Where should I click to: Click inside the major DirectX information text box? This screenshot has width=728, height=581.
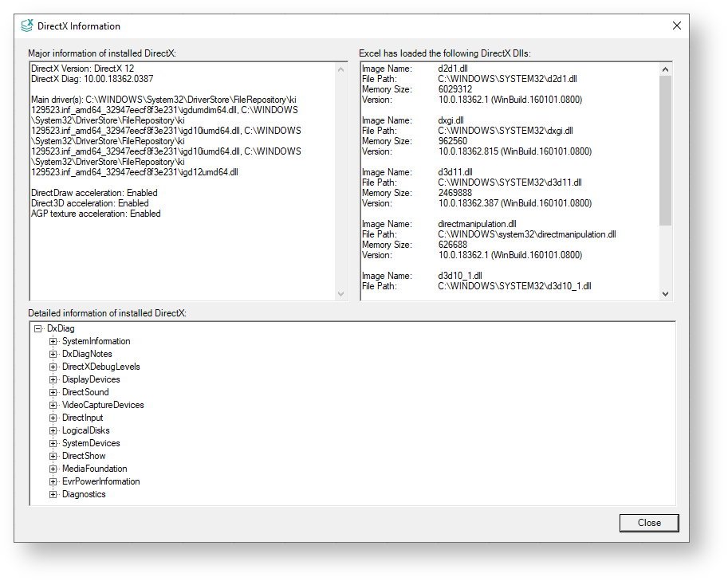point(183,255)
